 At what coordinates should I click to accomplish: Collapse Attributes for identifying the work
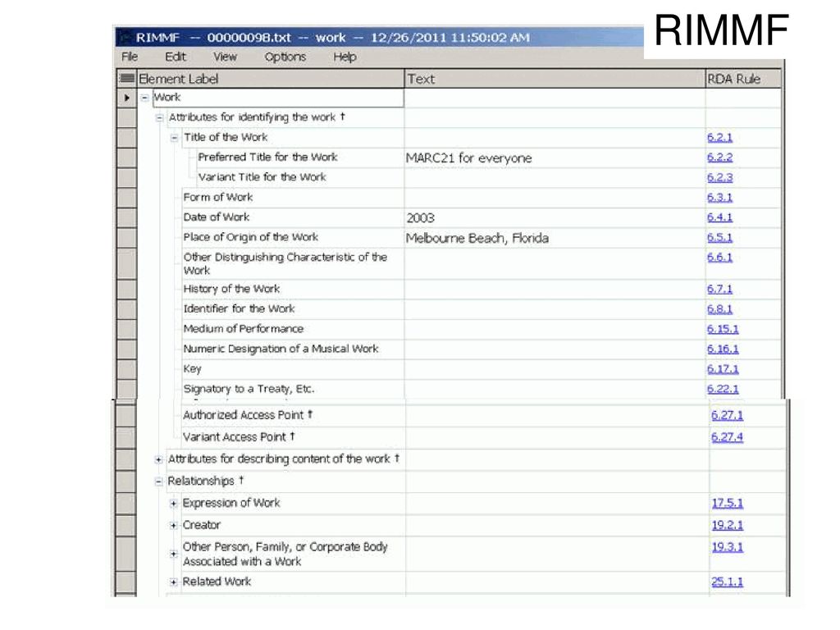click(159, 118)
